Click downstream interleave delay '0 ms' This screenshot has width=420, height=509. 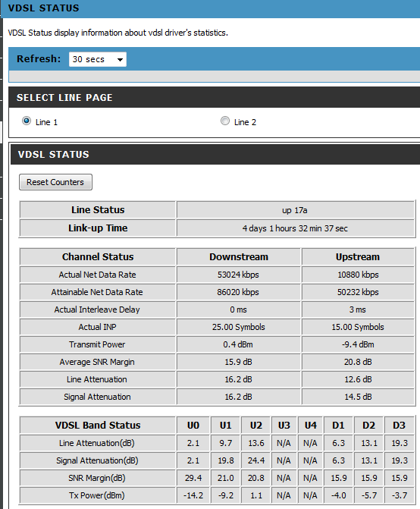tap(238, 309)
